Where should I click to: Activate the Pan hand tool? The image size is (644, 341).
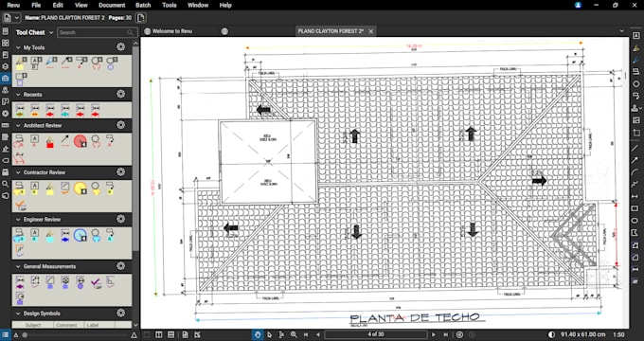point(257,334)
